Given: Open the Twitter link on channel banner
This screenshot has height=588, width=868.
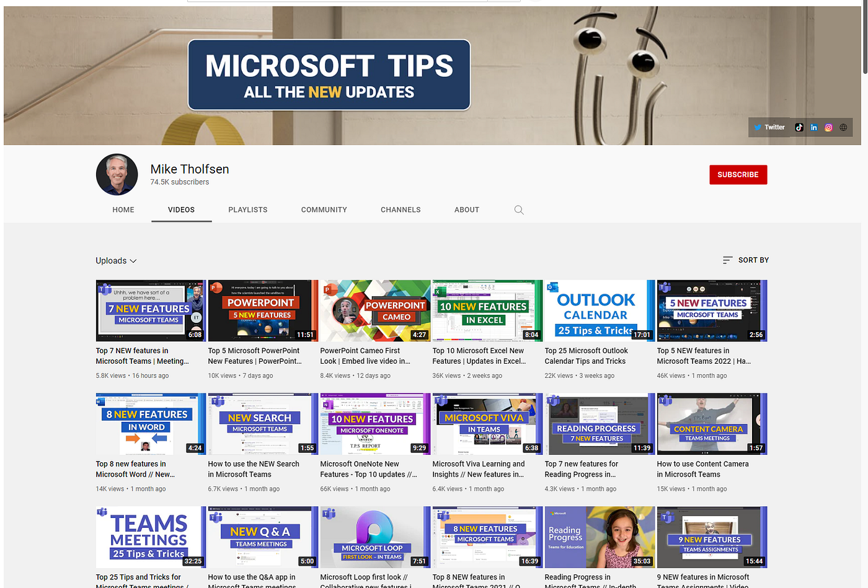Looking at the screenshot, I should point(769,127).
